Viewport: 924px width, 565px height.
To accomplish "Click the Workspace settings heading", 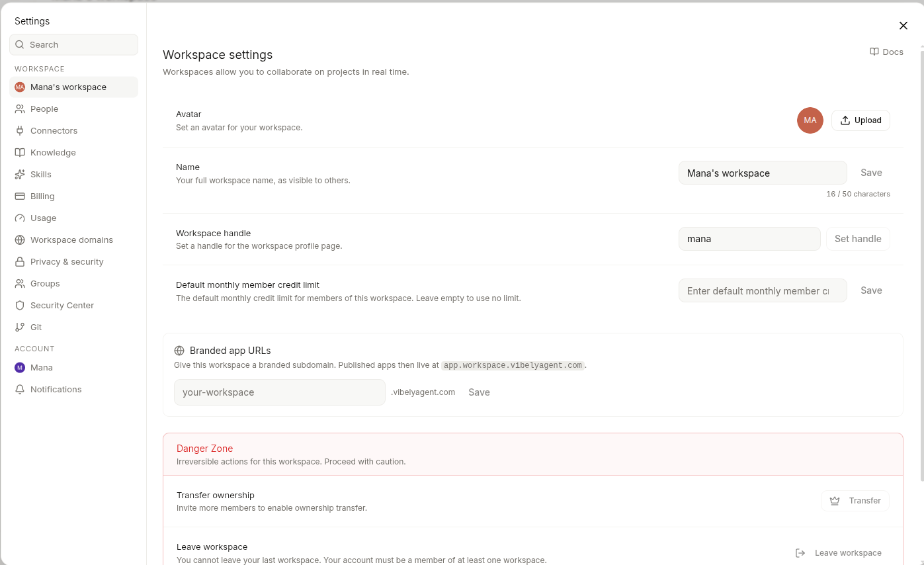I will tap(218, 55).
